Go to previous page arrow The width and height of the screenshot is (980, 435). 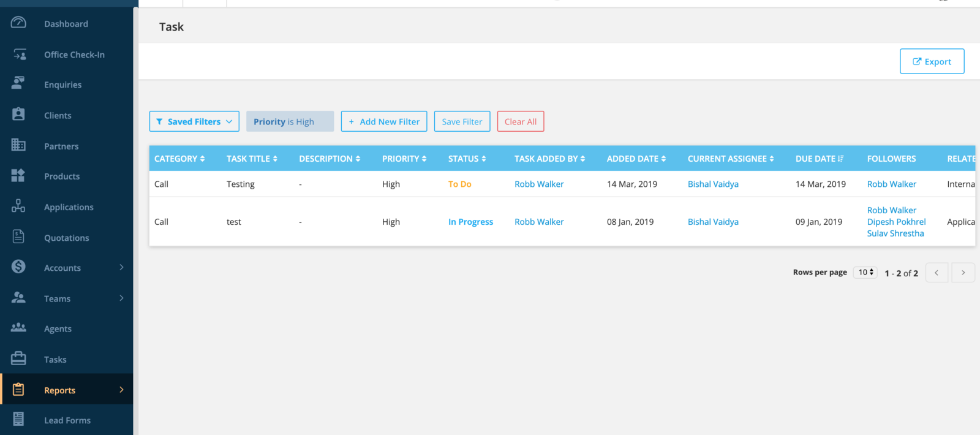click(937, 273)
